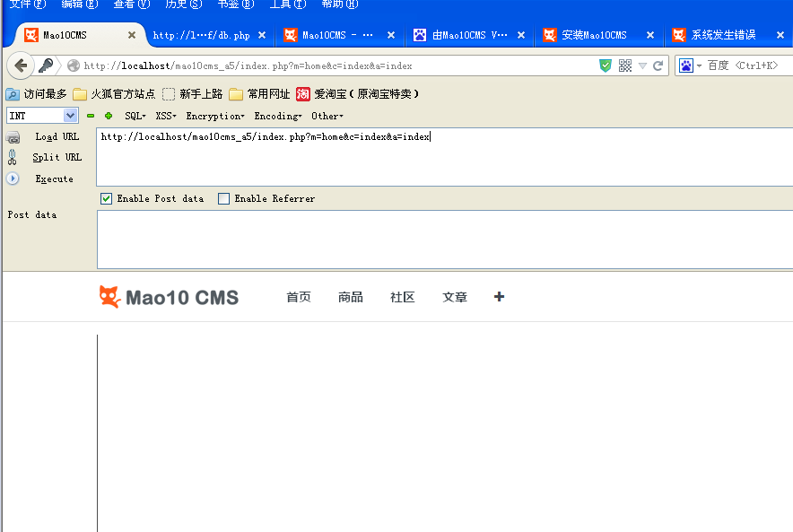Open the 常用网址 bookmark folder
This screenshot has width=793, height=532.
[x=259, y=94]
